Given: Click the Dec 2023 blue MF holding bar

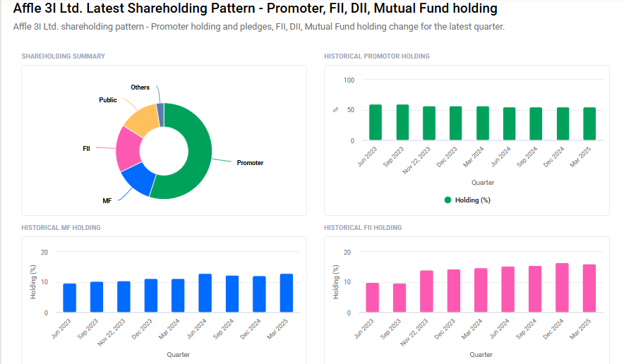Looking at the screenshot, I should click(x=151, y=296).
